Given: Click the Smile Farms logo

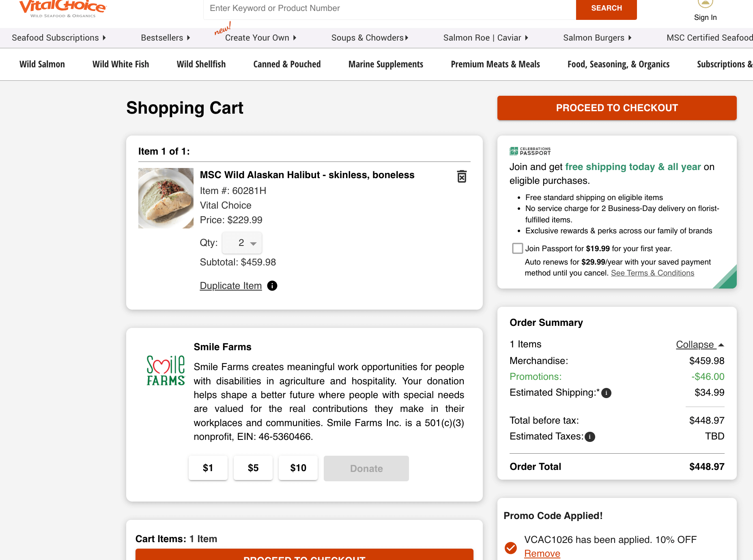Looking at the screenshot, I should (x=166, y=370).
